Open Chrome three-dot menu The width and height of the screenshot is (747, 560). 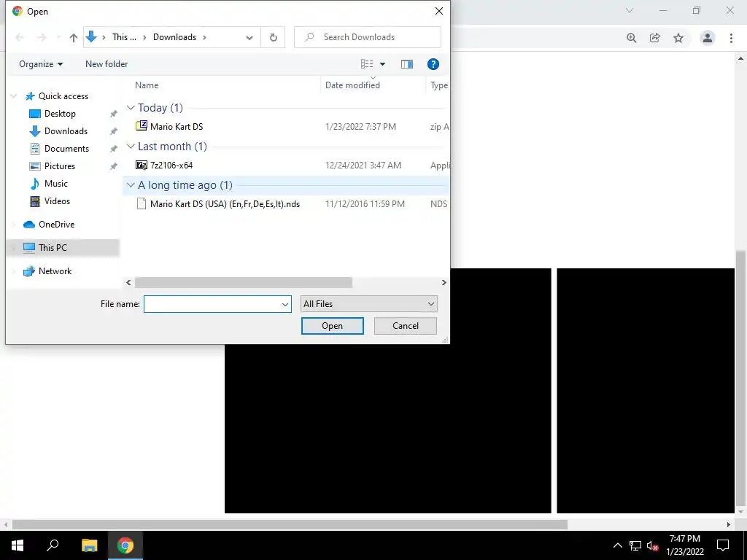731,38
